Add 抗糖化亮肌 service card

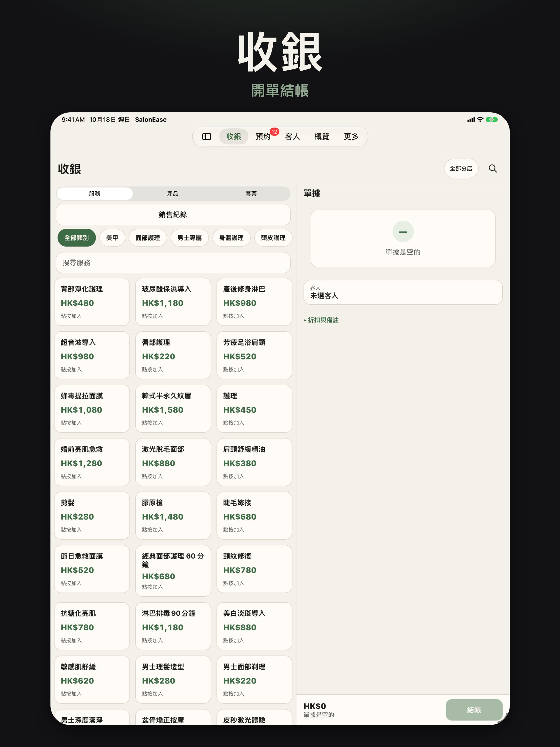[92, 626]
